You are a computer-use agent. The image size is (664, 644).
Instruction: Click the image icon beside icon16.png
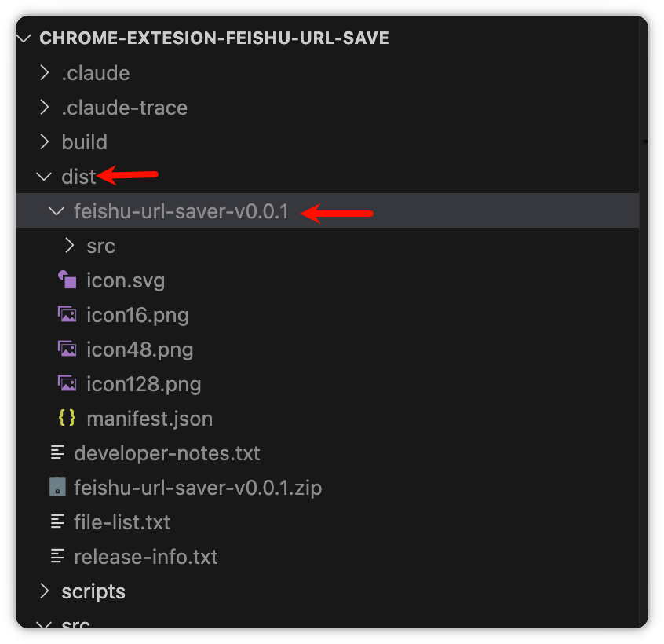pyautogui.click(x=67, y=315)
